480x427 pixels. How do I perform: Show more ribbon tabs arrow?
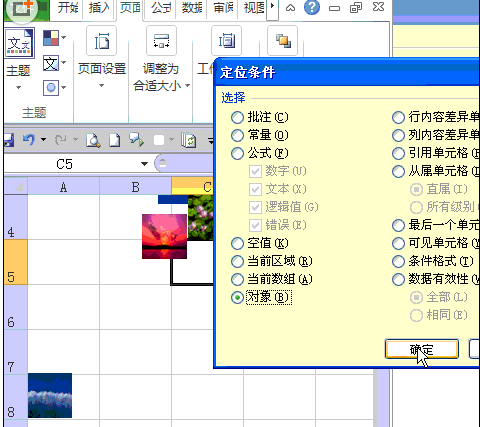272,7
